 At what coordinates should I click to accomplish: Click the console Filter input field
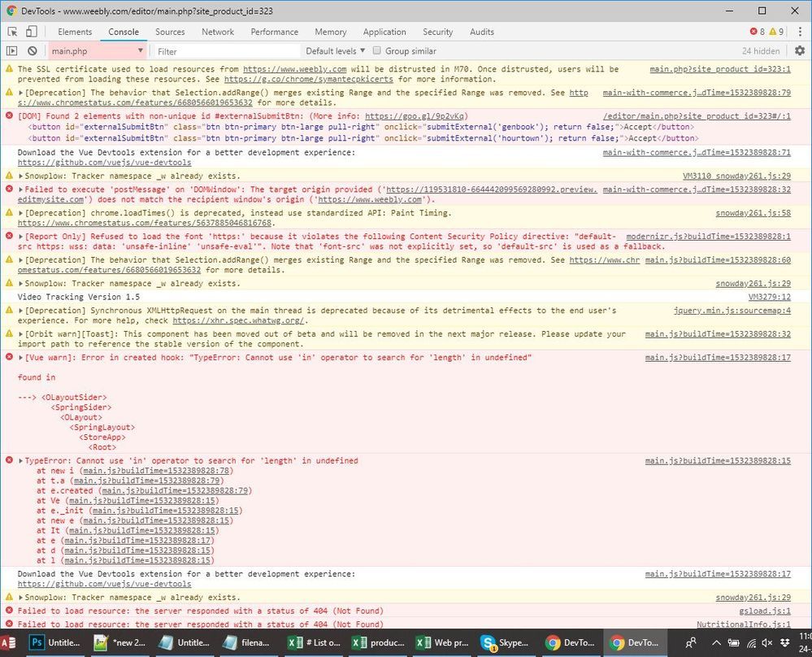(x=224, y=51)
